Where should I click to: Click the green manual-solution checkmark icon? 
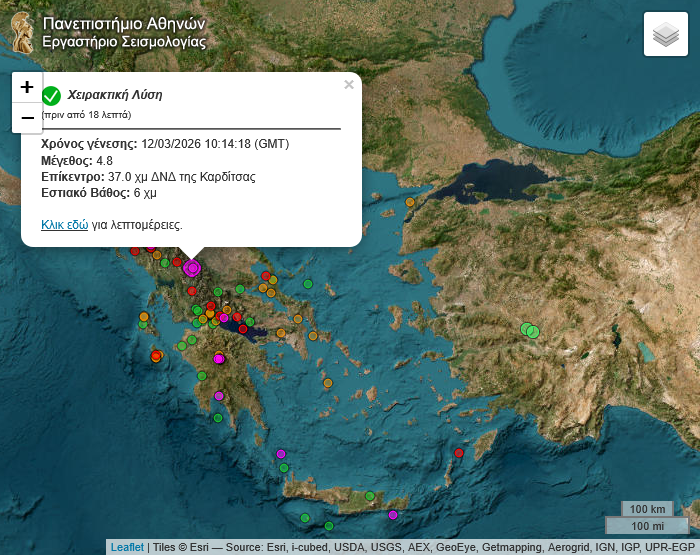pyautogui.click(x=52, y=95)
